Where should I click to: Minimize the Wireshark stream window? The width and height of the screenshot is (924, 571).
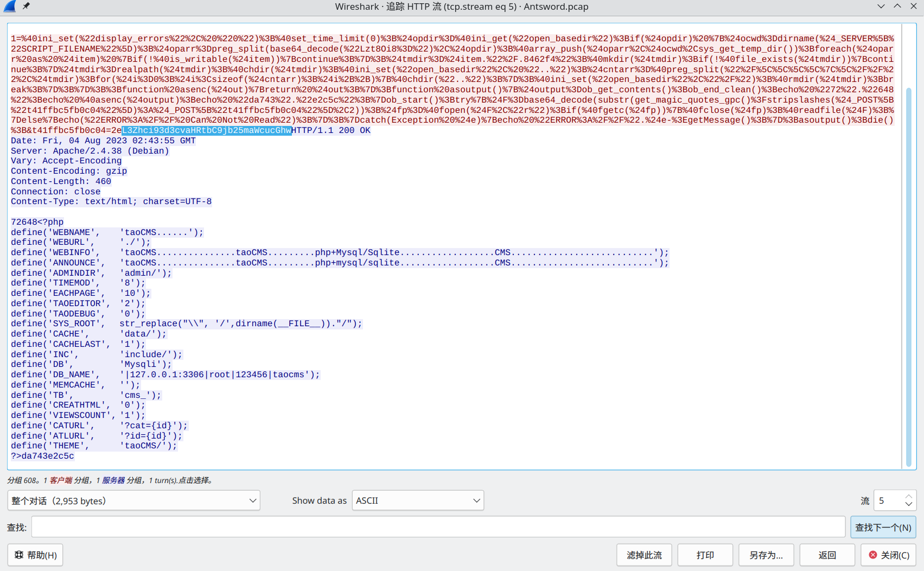click(x=881, y=6)
